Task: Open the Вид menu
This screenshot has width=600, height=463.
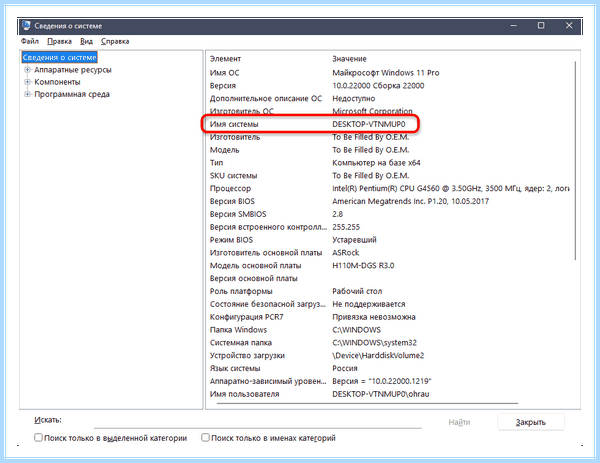Action: coord(86,41)
